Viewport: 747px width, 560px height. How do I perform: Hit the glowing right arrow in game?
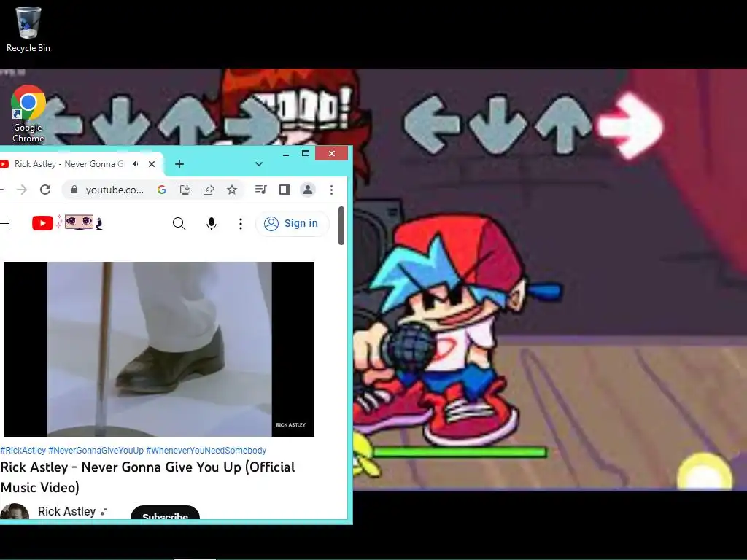pyautogui.click(x=630, y=125)
